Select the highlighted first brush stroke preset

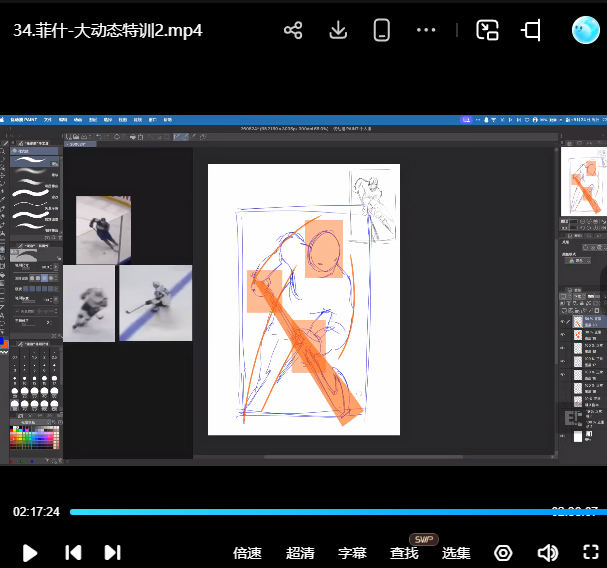(x=34, y=161)
